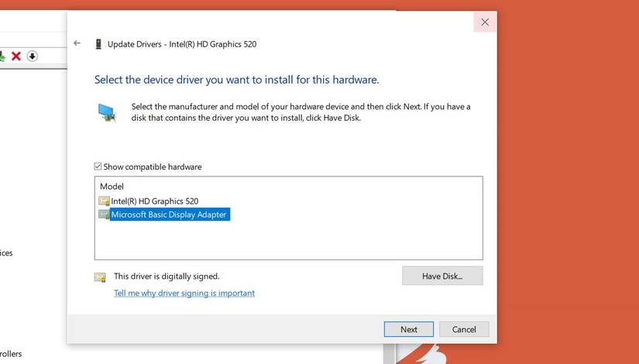Click the red X uninstall device icon

[x=16, y=56]
